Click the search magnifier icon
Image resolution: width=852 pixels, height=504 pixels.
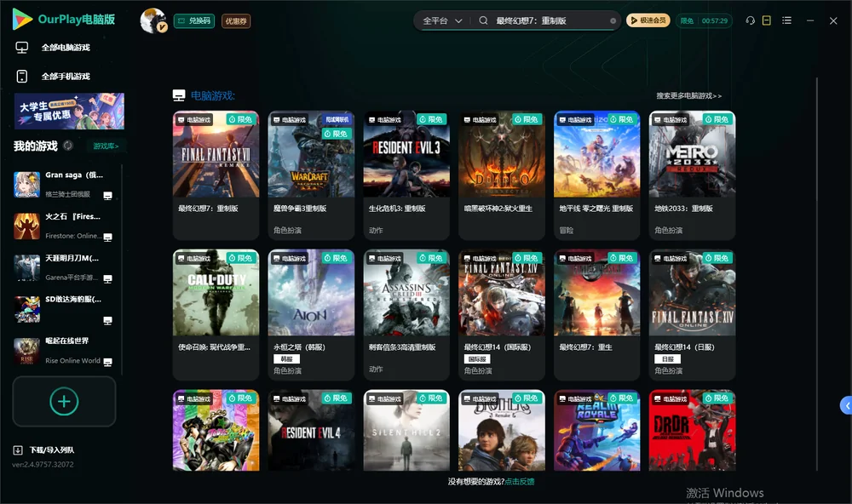pyautogui.click(x=483, y=20)
